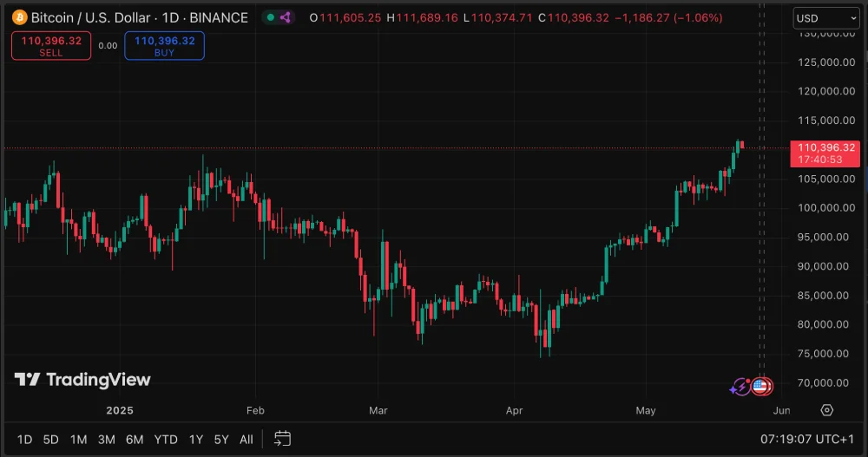Click the 90,000.00 price axis label
868x457 pixels.
point(823,266)
